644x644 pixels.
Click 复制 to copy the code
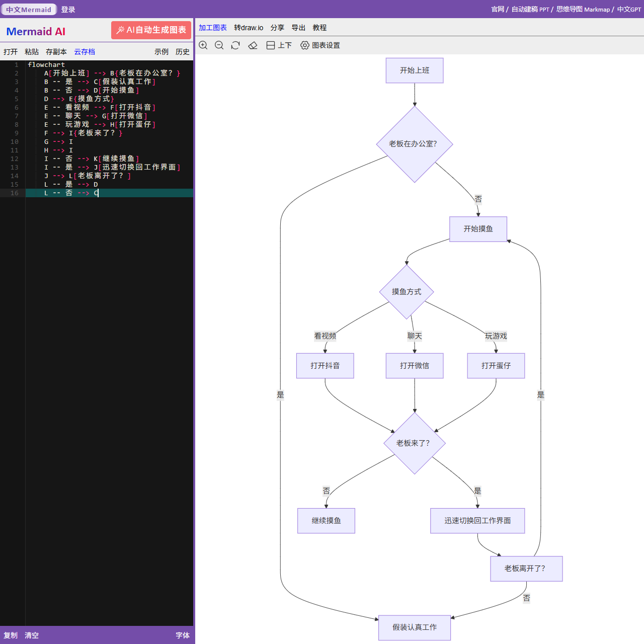[x=11, y=635]
